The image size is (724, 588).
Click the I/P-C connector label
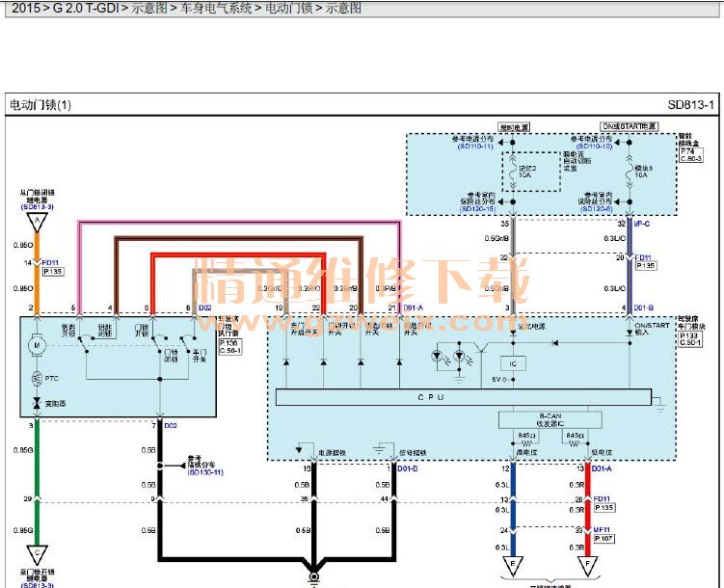click(642, 224)
